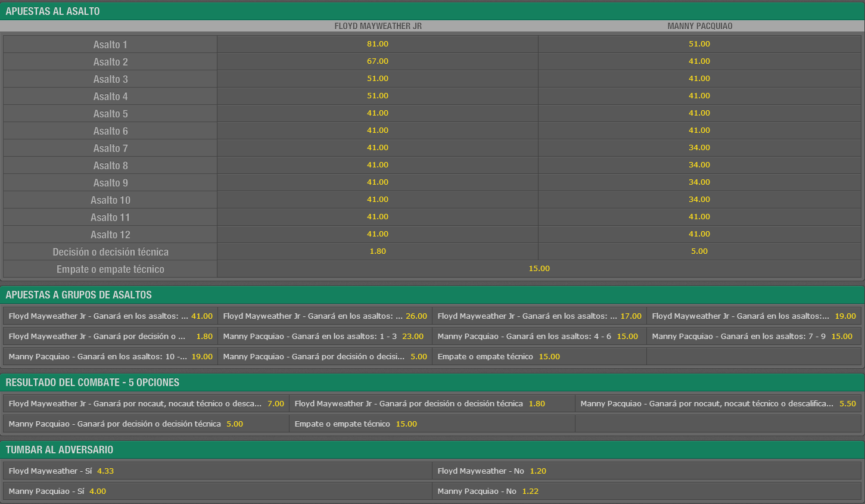Click the Manny Pacquiao column header
865x504 pixels.
(x=699, y=26)
